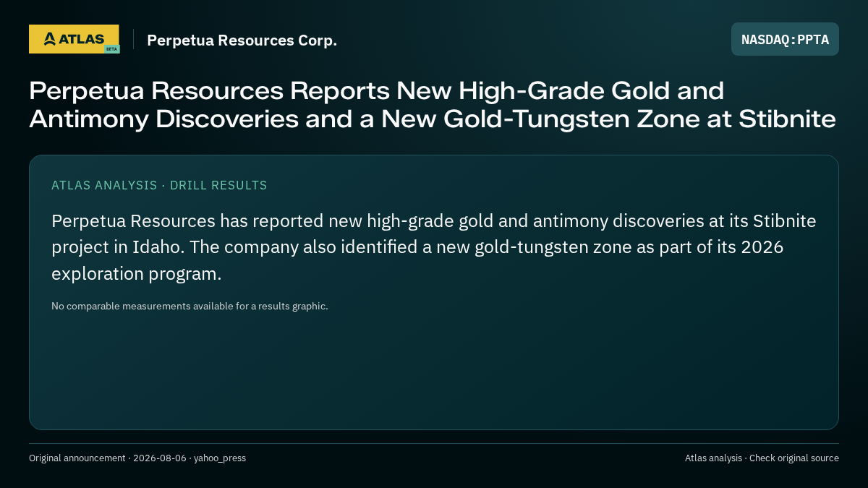Click the headline about Stibnite discoveries
The height and width of the screenshot is (488, 868).
pos(433,105)
